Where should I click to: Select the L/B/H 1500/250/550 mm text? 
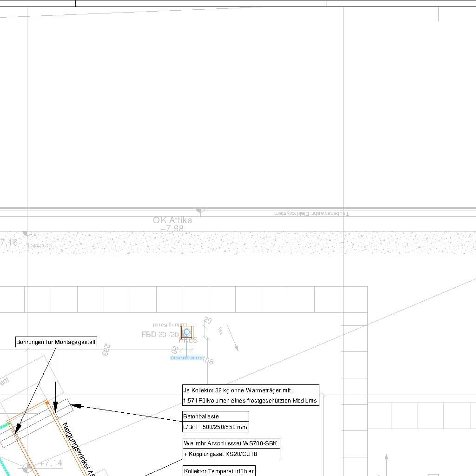(215, 427)
